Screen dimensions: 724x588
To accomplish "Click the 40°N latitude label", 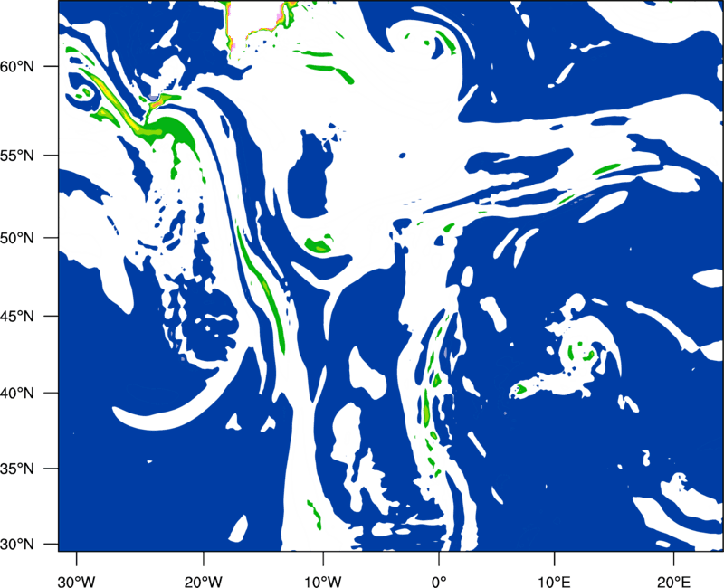I will 17,393.
